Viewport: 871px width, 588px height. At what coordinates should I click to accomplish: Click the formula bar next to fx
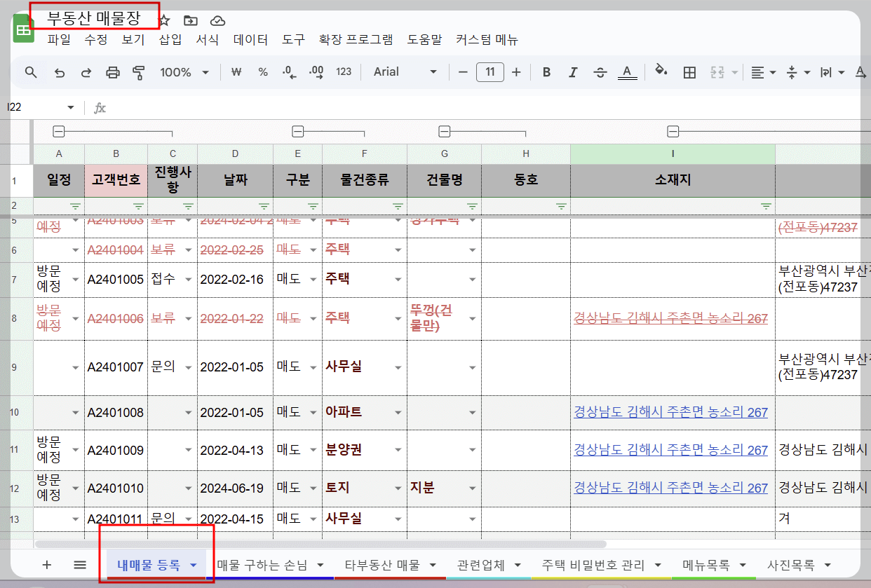pyautogui.click(x=281, y=107)
